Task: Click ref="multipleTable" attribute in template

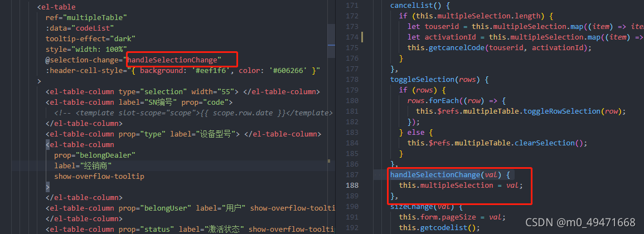Action: click(86, 18)
